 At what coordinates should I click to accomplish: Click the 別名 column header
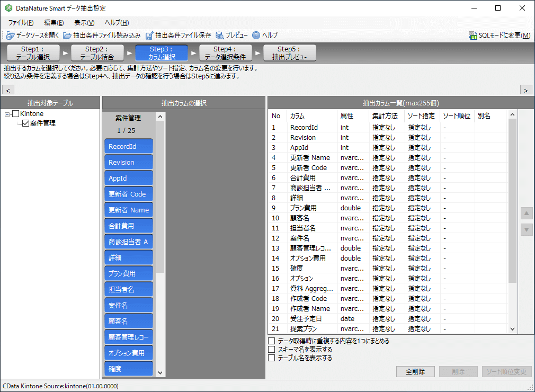[x=490, y=116]
